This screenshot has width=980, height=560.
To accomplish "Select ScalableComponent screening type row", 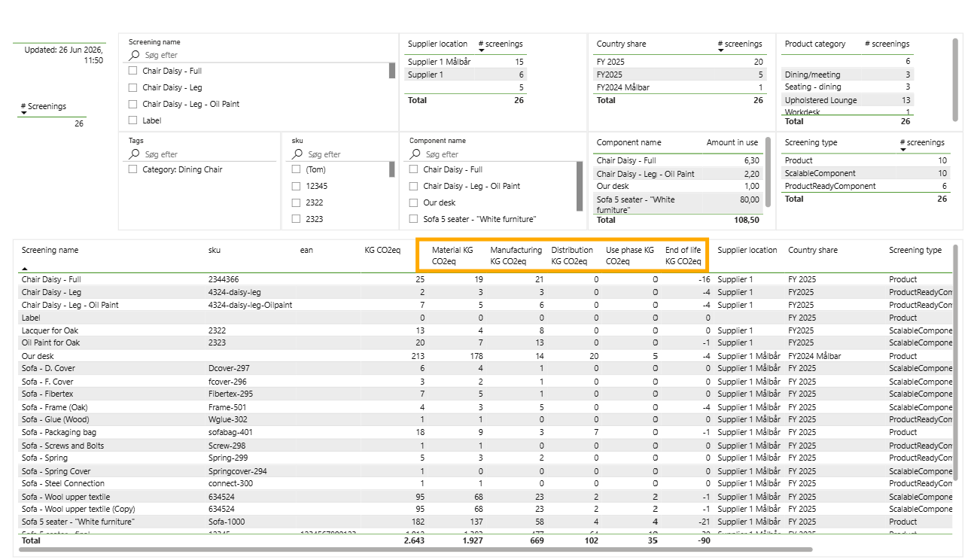I will [866, 173].
